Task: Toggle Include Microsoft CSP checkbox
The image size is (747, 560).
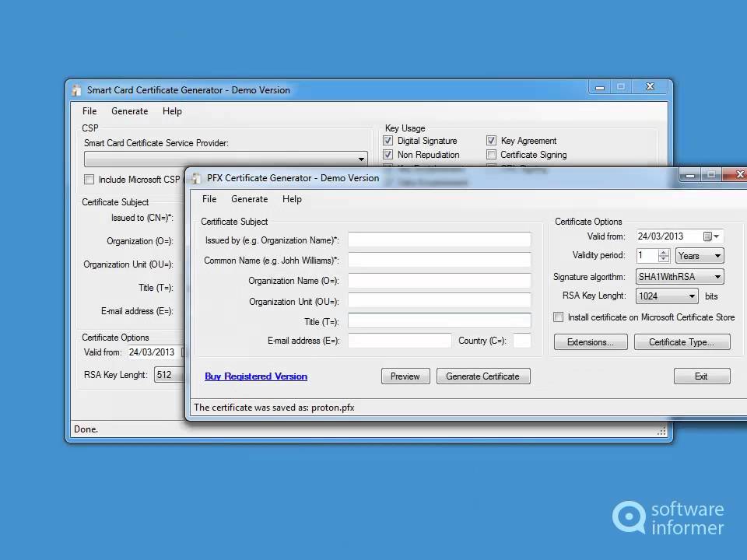Action: [x=89, y=180]
